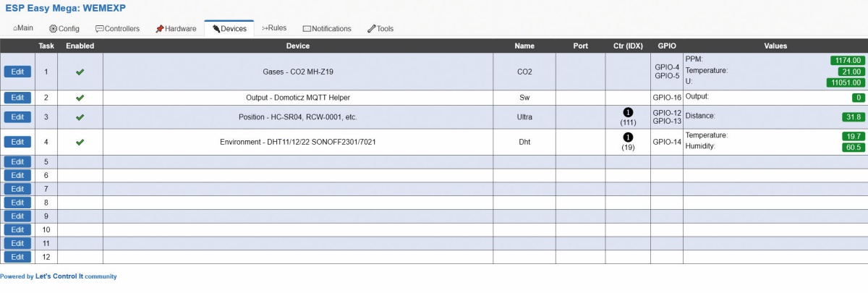Open Let's Control It community link
This screenshot has height=293, width=868.
point(76,276)
